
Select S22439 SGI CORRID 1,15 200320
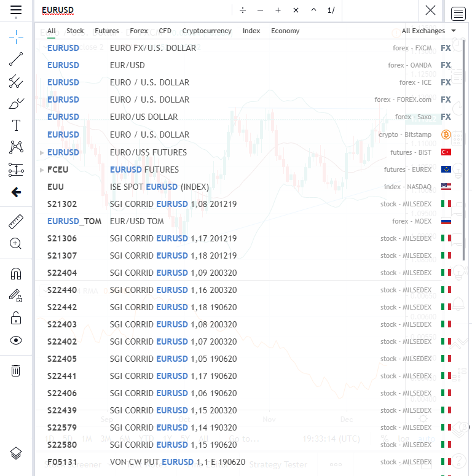tap(248, 410)
